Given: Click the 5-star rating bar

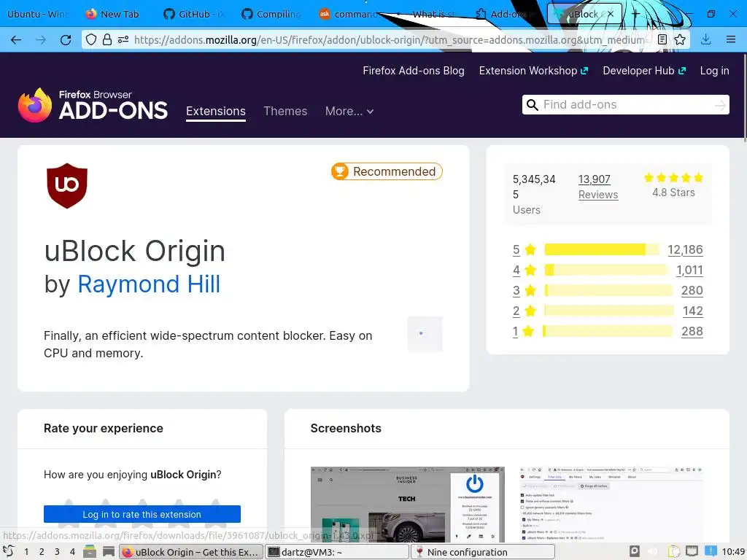Looking at the screenshot, I should pyautogui.click(x=602, y=249).
